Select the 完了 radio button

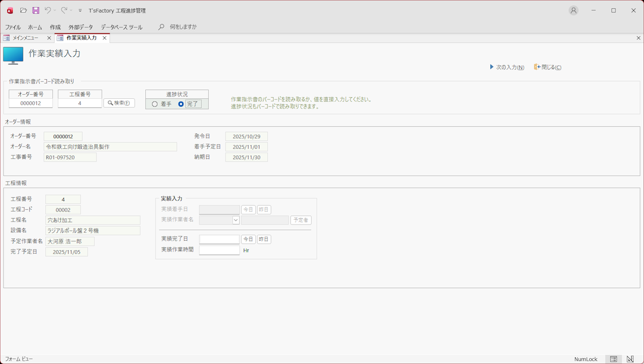point(181,104)
